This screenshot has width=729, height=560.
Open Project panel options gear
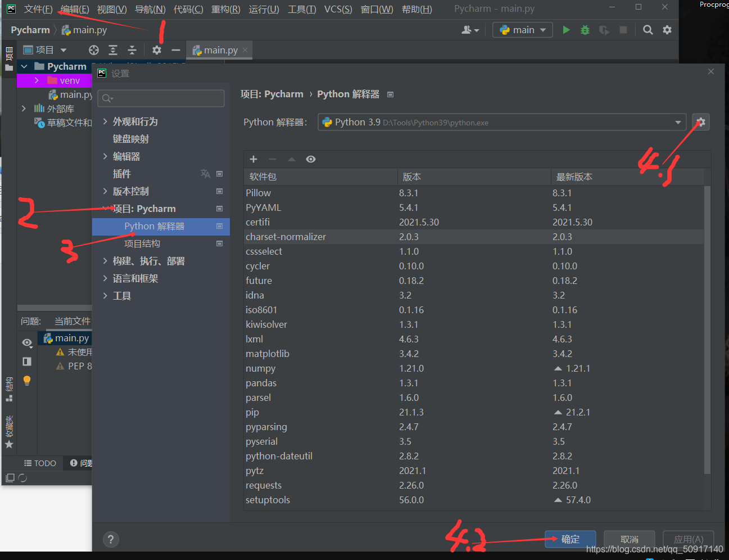click(157, 50)
